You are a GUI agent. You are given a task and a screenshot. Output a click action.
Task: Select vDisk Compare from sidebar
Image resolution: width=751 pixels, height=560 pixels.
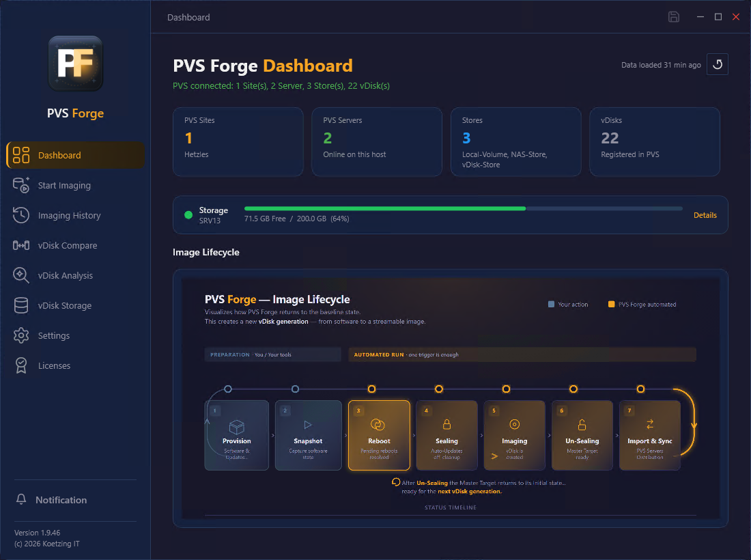pyautogui.click(x=75, y=245)
